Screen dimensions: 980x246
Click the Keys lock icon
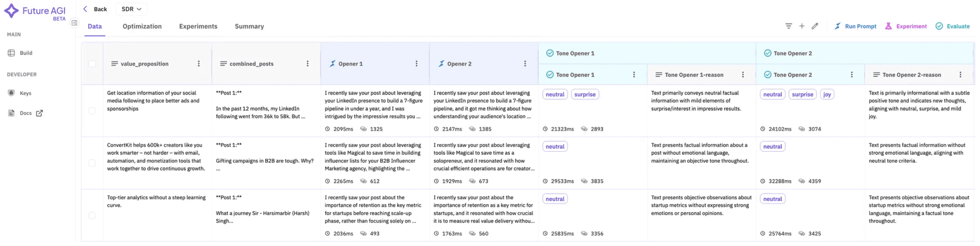pos(11,92)
